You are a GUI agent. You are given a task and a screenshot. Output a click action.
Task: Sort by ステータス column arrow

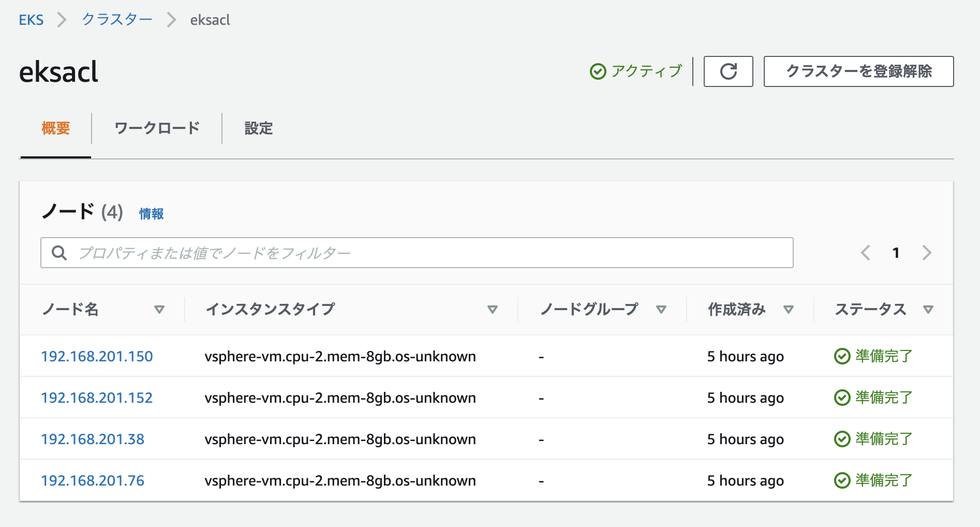928,310
